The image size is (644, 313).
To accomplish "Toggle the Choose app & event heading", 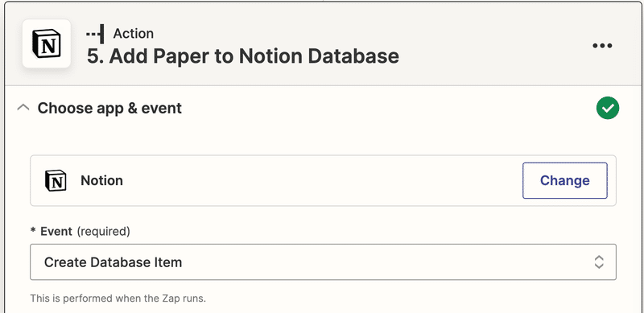I will point(109,109).
